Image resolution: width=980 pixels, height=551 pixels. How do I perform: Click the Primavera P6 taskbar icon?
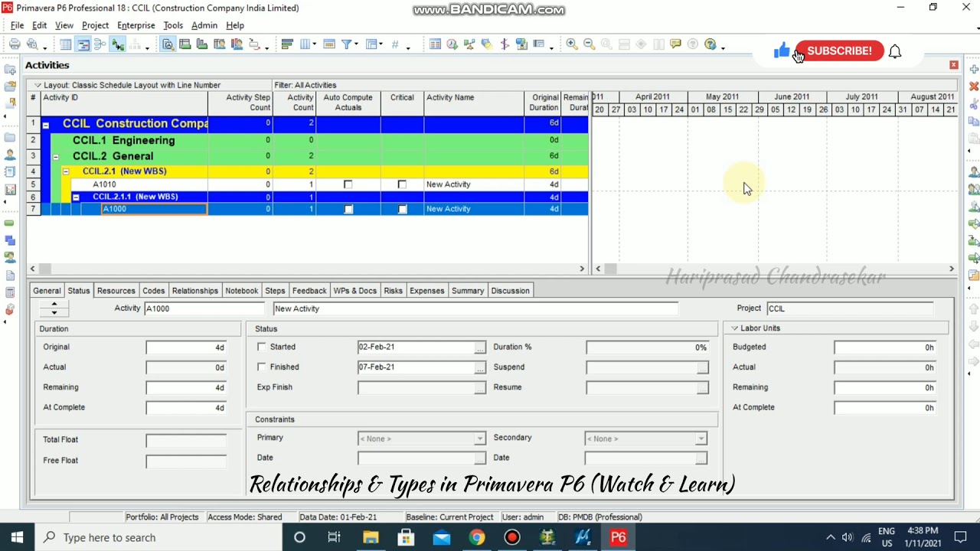click(x=618, y=537)
